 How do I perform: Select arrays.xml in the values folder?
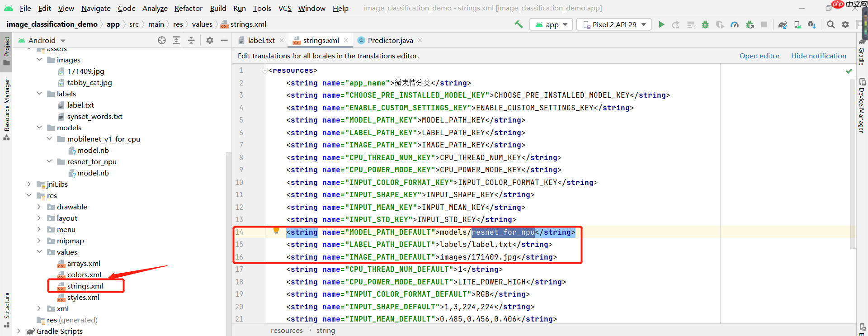coord(84,263)
